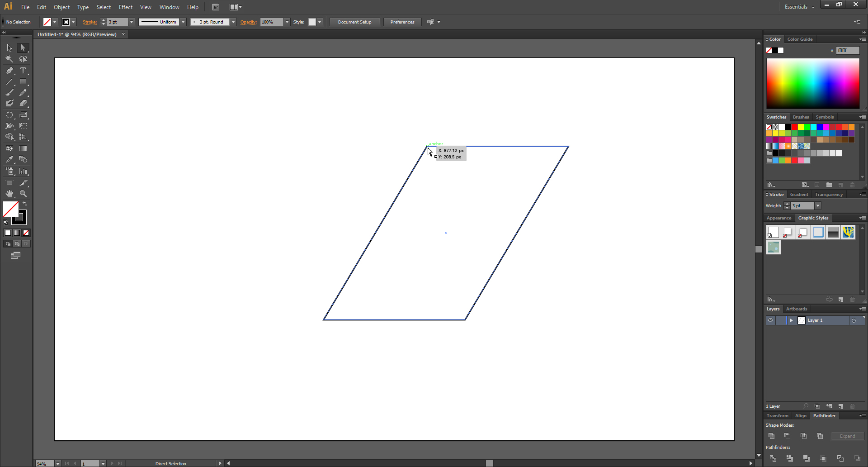Click the Fill box in Tools panel
The image size is (868, 467).
(x=11, y=209)
